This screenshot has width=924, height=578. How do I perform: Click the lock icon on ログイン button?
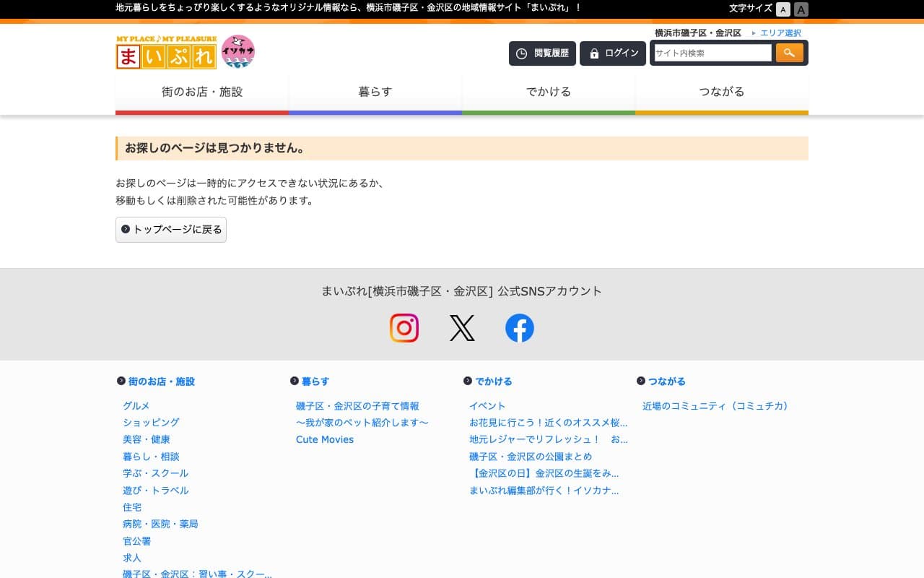point(594,53)
